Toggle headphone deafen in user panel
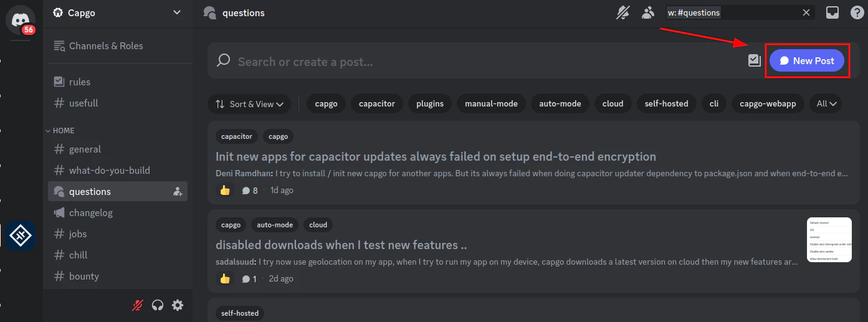Image resolution: width=868 pixels, height=322 pixels. (x=158, y=305)
